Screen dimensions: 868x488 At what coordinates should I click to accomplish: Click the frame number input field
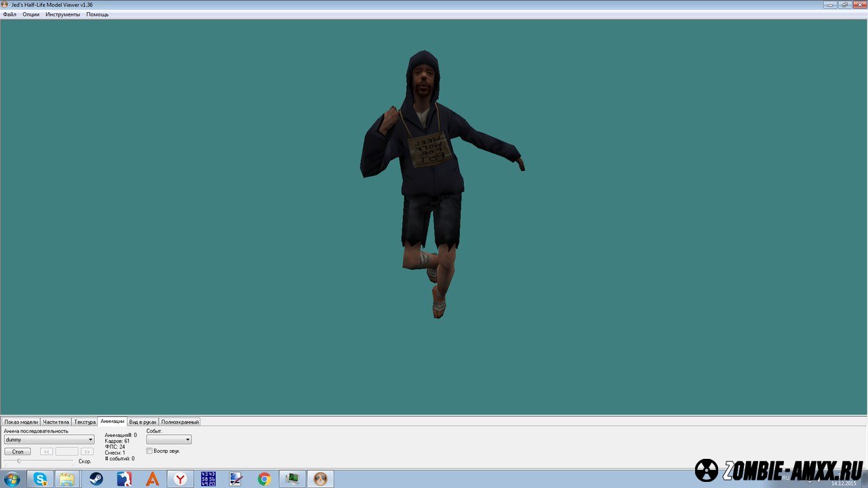tap(66, 451)
